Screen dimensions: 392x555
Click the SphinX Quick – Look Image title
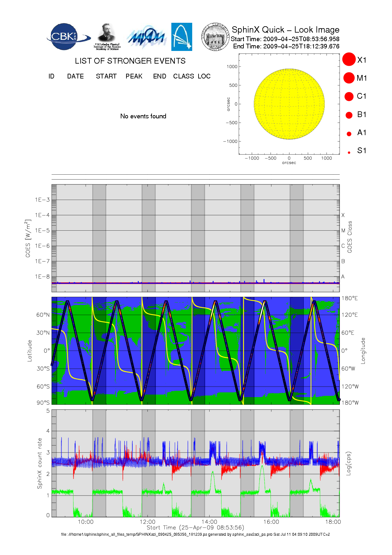[x=285, y=30]
